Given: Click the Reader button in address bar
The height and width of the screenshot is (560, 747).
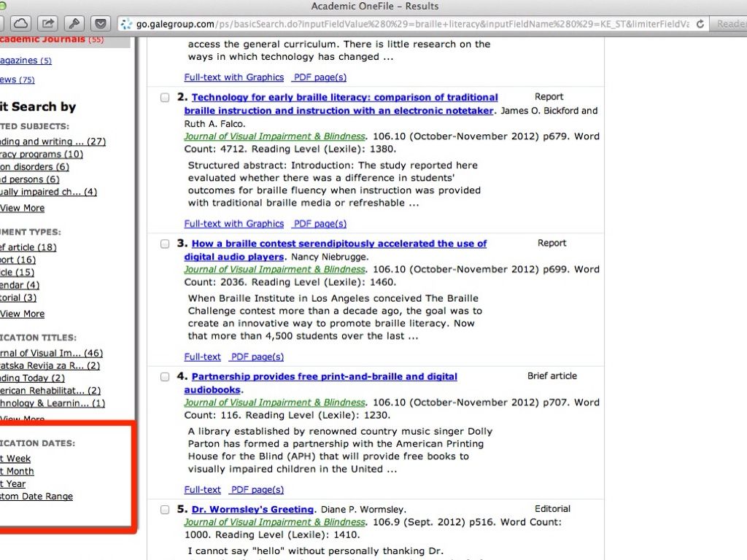Looking at the screenshot, I should click(729, 23).
